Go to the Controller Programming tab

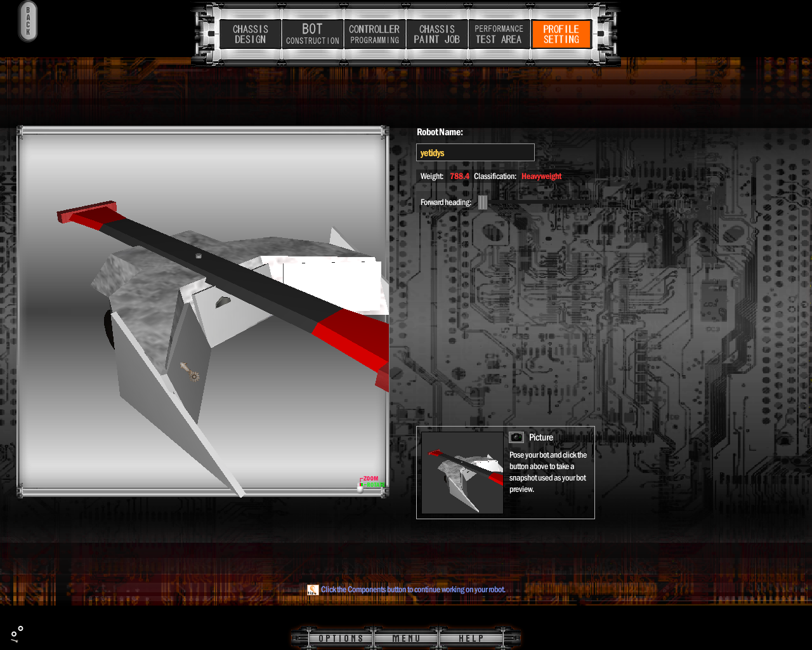[x=374, y=34]
